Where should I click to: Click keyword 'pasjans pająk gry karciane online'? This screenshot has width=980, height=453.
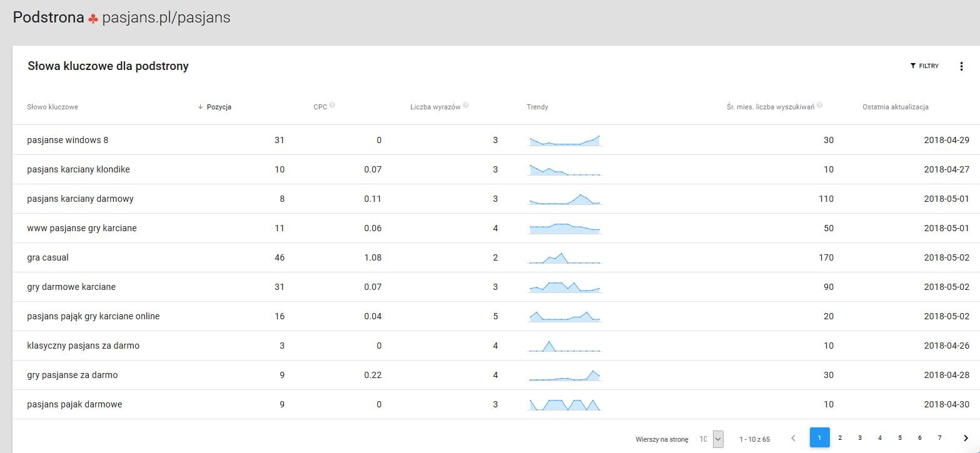[94, 316]
